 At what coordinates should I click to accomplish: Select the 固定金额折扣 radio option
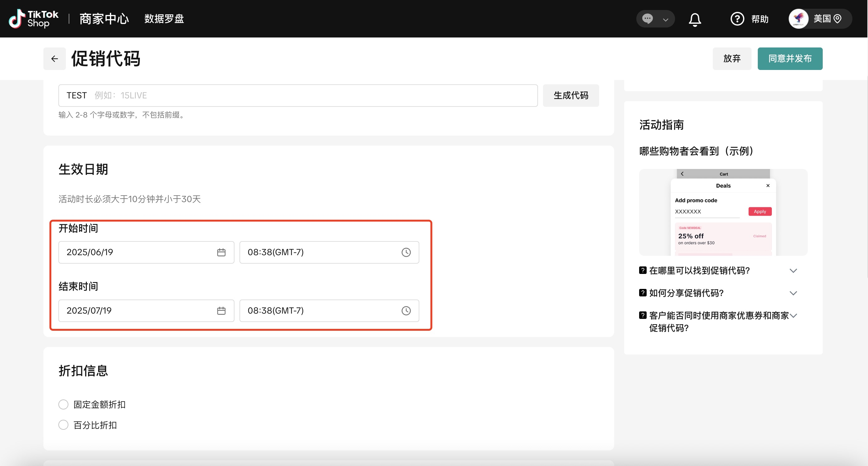point(63,404)
